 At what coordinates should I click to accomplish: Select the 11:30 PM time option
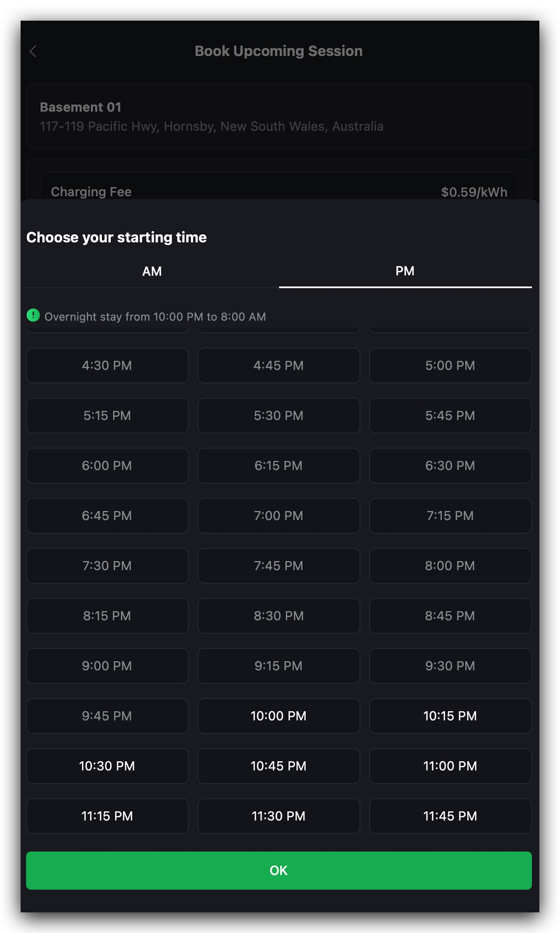278,816
